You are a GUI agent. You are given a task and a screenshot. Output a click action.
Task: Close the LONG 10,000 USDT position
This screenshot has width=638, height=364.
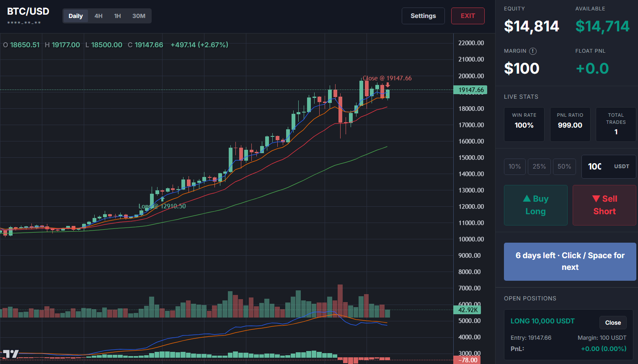(x=613, y=323)
